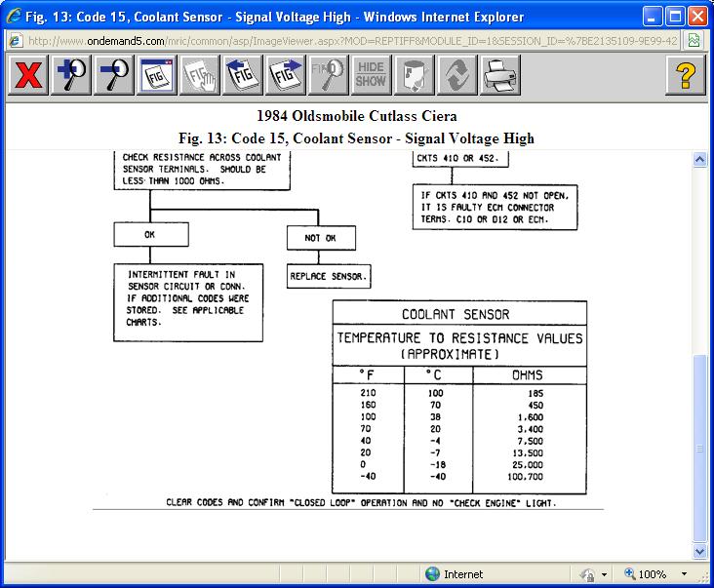Click the scrollbar down arrow
The width and height of the screenshot is (714, 588).
pos(700,551)
